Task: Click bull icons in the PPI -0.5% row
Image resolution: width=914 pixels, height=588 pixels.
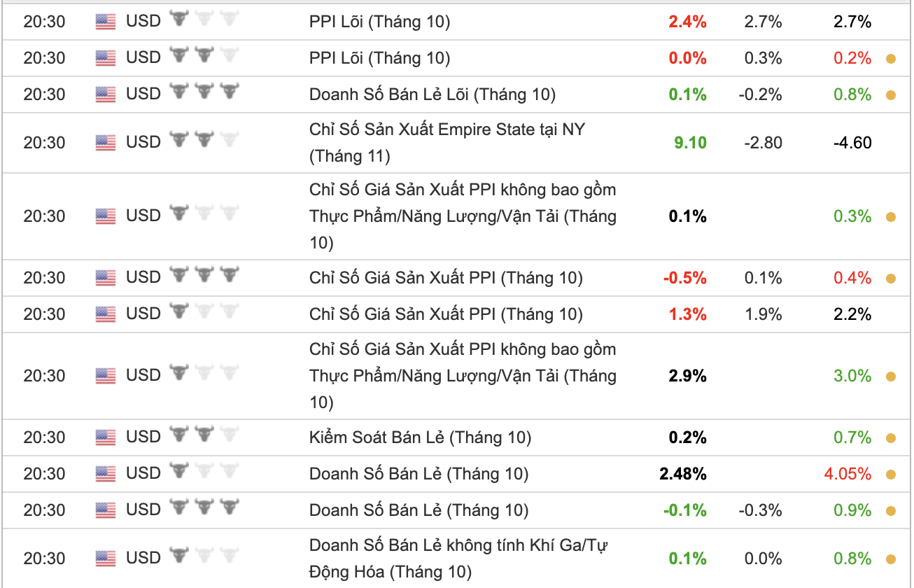Action: pos(204,276)
